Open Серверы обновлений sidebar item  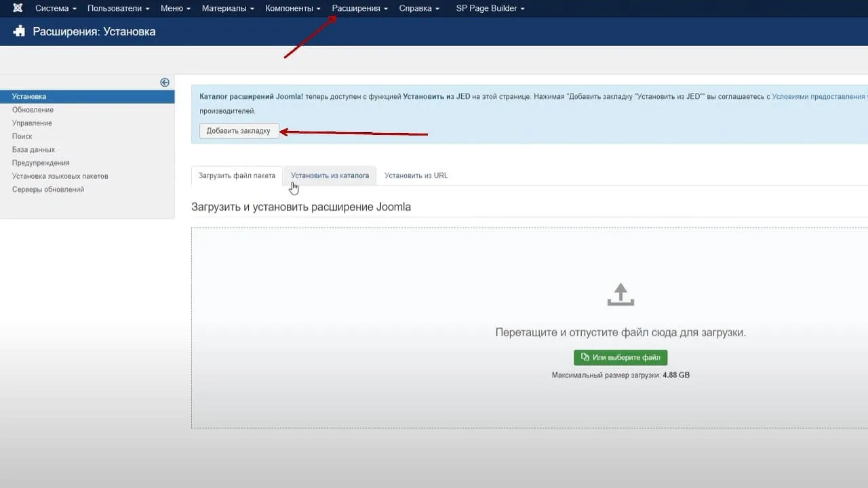[48, 190]
